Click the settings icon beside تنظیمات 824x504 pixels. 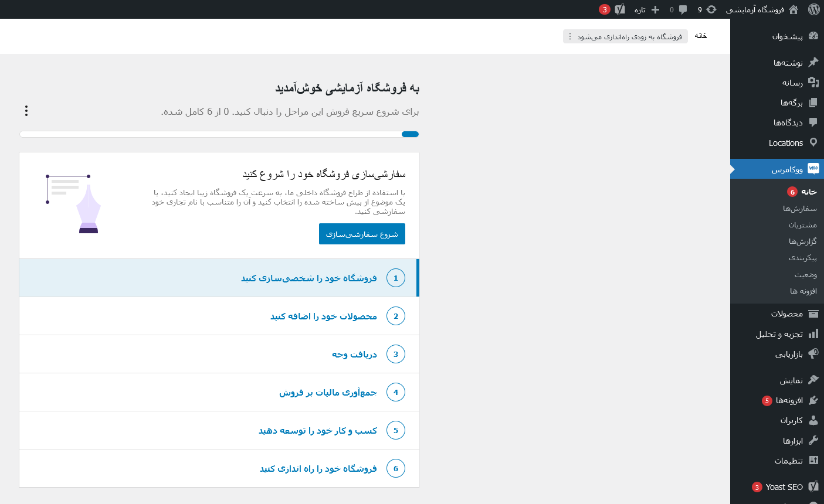pyautogui.click(x=813, y=460)
